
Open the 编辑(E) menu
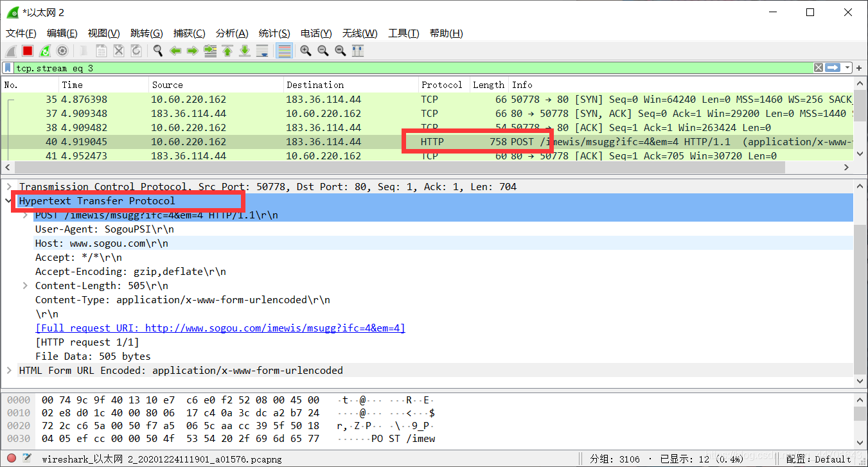click(62, 33)
